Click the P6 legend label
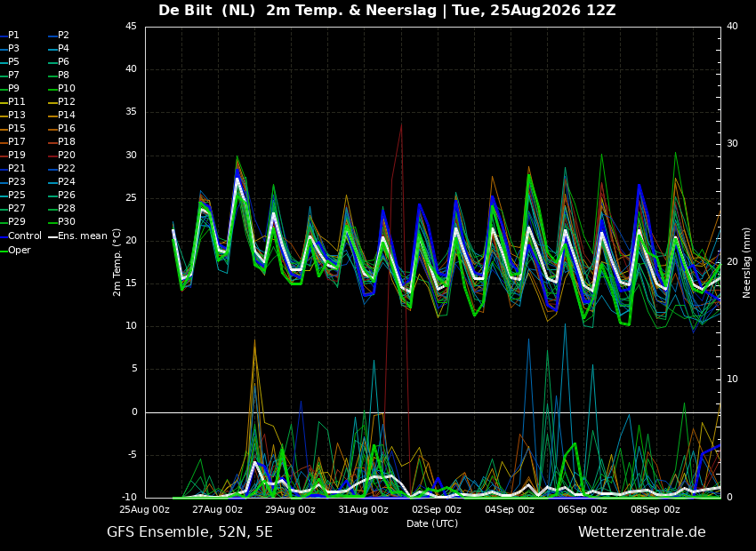The width and height of the screenshot is (756, 551). 64,61
